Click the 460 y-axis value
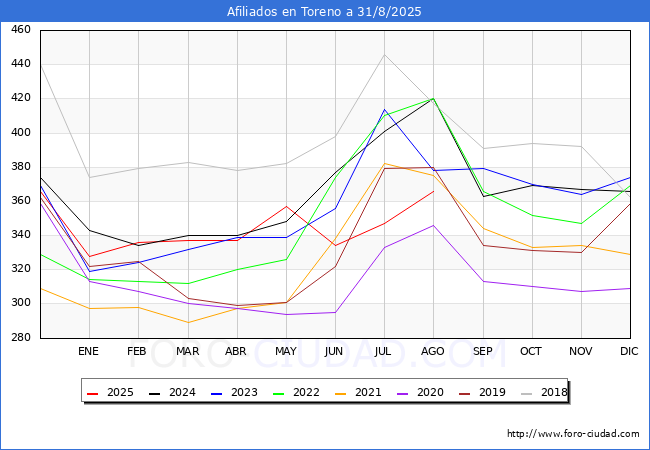The image size is (650, 450). pos(21,29)
